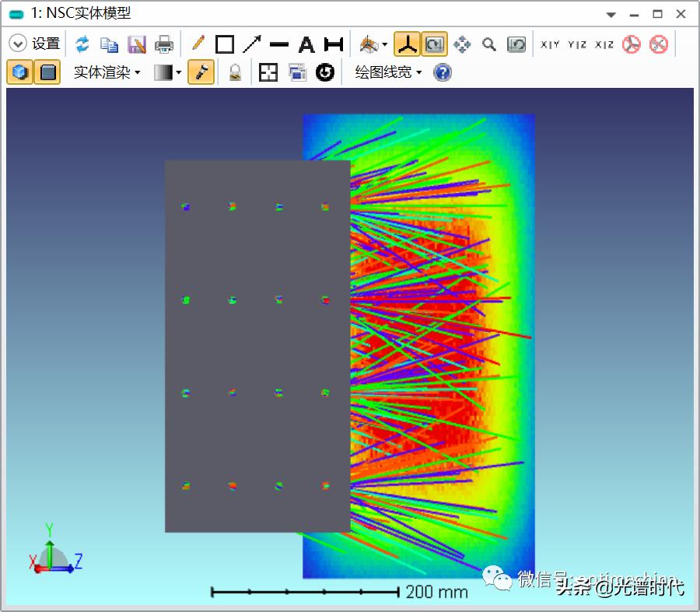
Task: Open the help button
Action: tap(442, 72)
